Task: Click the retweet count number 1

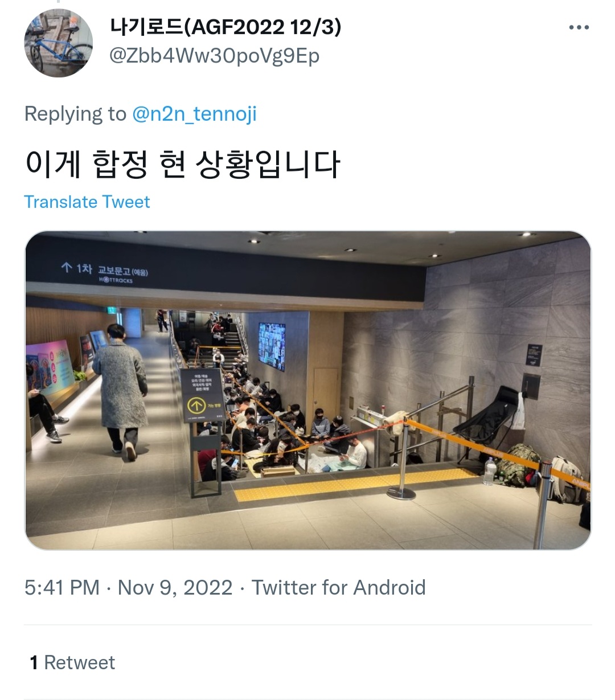Action: (x=34, y=662)
